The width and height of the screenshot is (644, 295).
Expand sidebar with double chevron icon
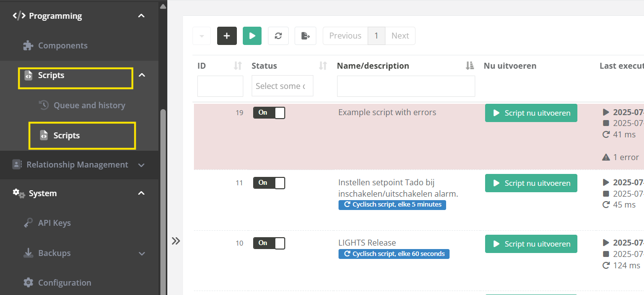coord(176,241)
